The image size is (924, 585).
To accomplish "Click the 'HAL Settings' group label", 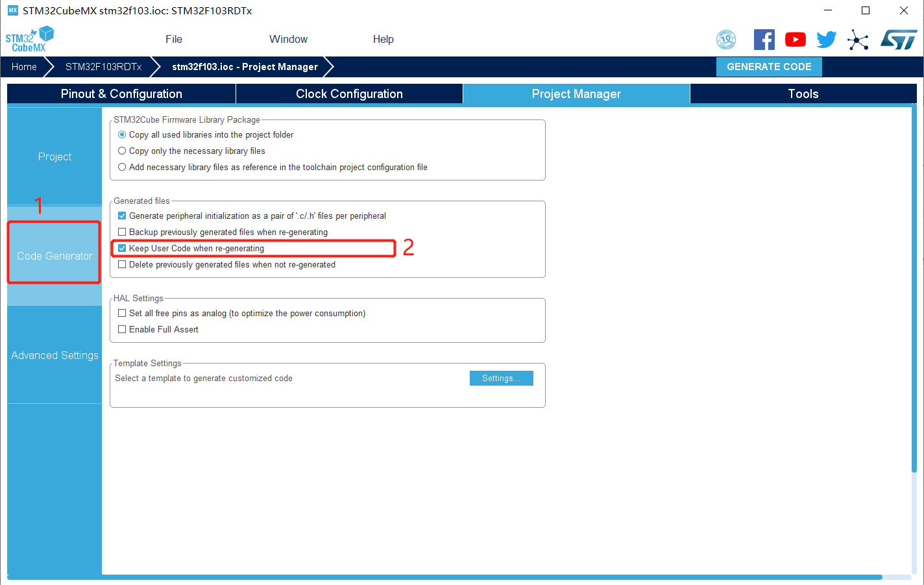I will coord(138,298).
